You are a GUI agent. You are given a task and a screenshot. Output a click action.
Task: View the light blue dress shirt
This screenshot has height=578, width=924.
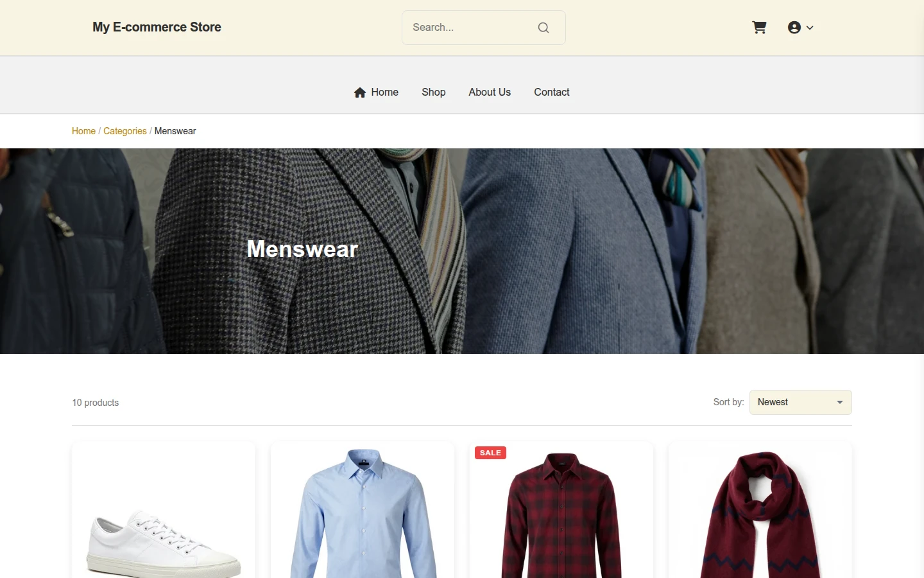(x=363, y=510)
